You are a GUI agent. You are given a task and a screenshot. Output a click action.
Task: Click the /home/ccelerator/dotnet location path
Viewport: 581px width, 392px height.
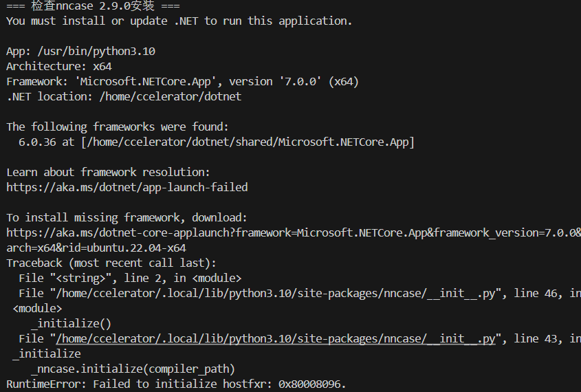pos(171,97)
